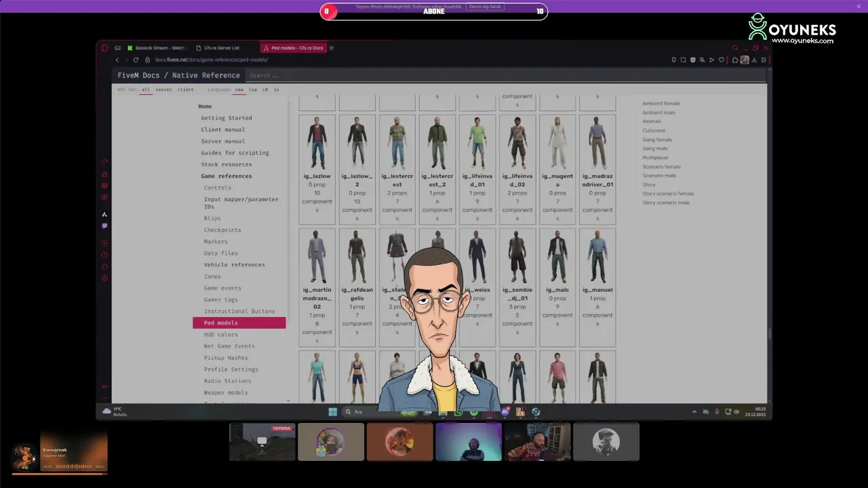Image resolution: width=868 pixels, height=488 pixels.
Task: Show hidden tray icons chevron
Action: pyautogui.click(x=694, y=411)
